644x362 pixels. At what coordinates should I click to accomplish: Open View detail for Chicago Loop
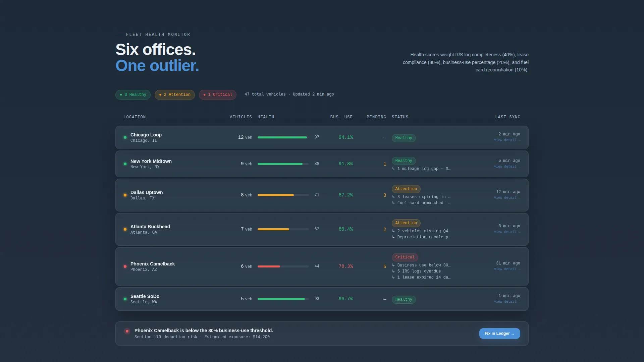pyautogui.click(x=507, y=140)
